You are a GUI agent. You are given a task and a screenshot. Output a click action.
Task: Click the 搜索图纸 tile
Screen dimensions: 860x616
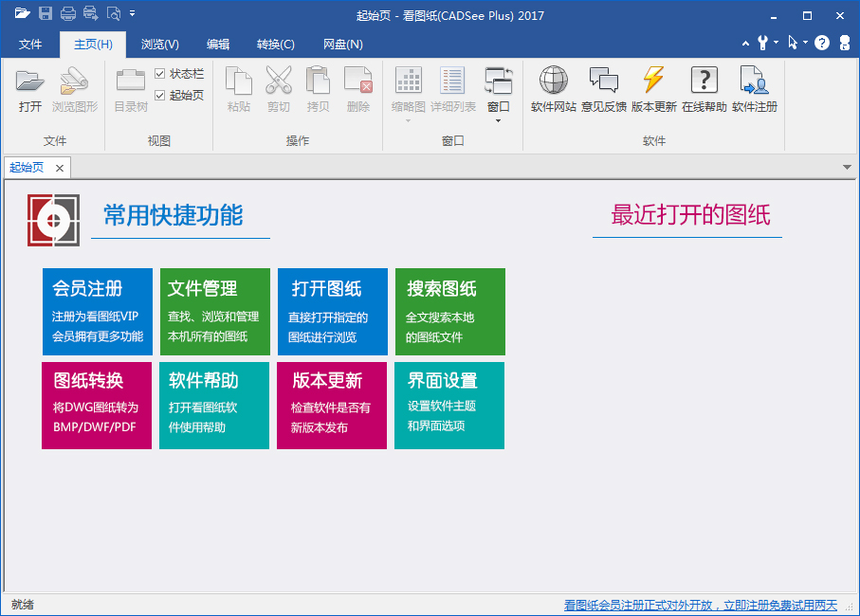click(x=449, y=312)
